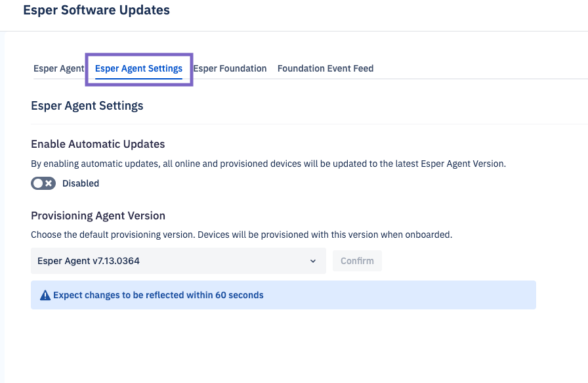
Task: Switch to the Esper Agent tab
Action: (58, 68)
